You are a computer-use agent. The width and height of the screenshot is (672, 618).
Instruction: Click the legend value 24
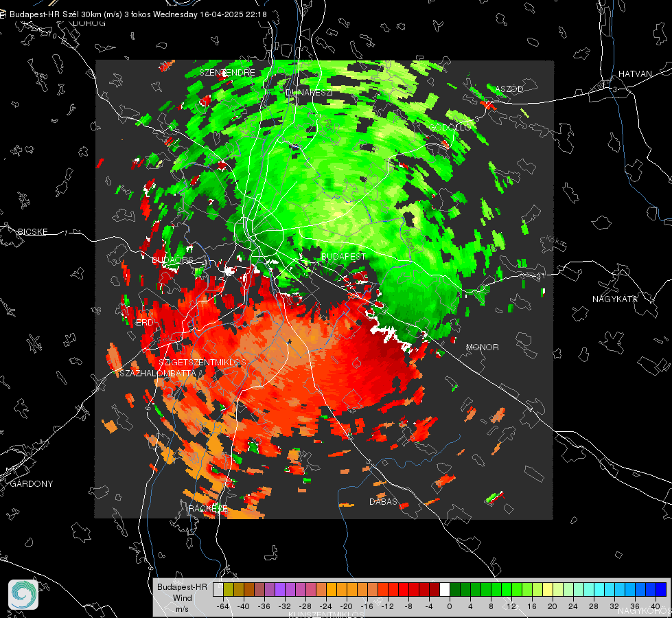click(x=573, y=606)
